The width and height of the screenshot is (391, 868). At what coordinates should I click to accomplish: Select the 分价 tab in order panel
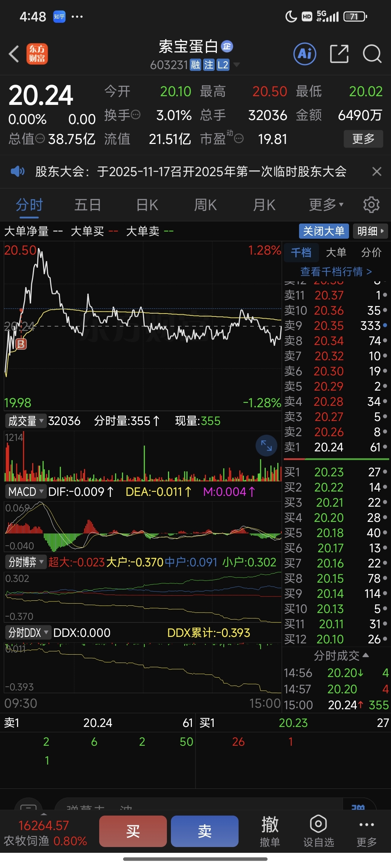tap(371, 252)
